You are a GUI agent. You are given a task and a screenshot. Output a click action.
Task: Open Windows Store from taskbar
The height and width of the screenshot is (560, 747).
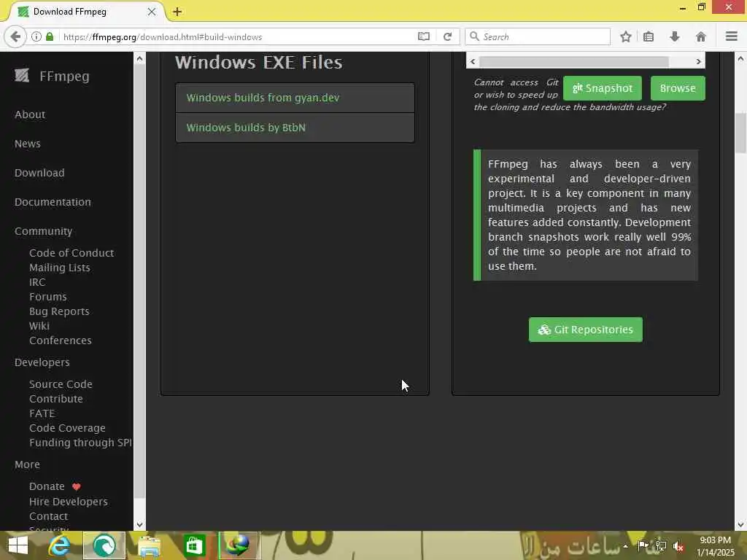(194, 545)
